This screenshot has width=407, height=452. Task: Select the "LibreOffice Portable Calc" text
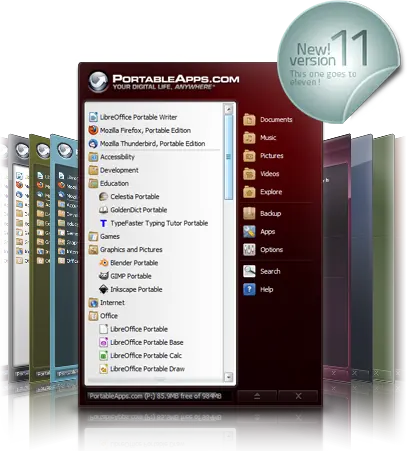pos(146,356)
